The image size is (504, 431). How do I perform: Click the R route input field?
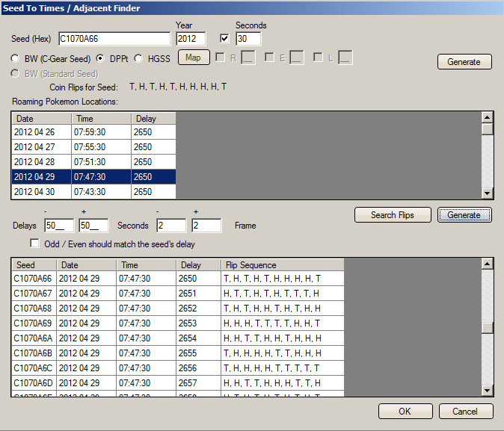click(248, 58)
